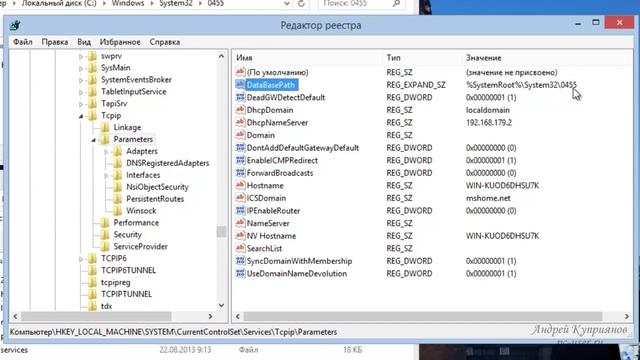The height and width of the screenshot is (360, 640).
Task: Select the Linkage key in tree
Action: (127, 127)
